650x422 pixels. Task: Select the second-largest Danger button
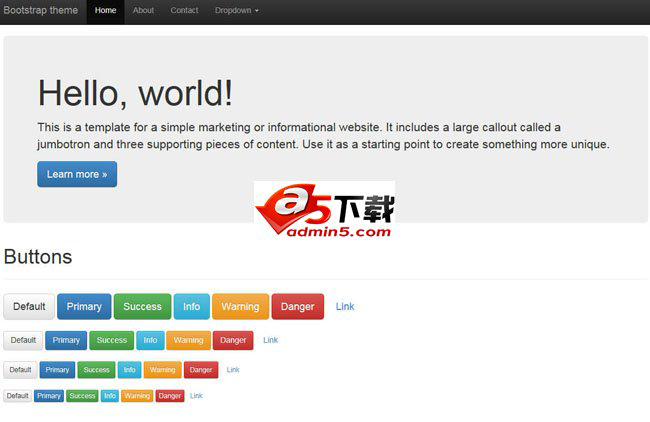point(233,340)
